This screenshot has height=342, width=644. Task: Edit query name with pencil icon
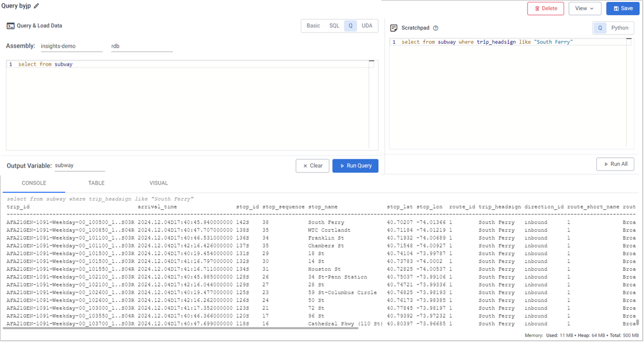point(37,6)
